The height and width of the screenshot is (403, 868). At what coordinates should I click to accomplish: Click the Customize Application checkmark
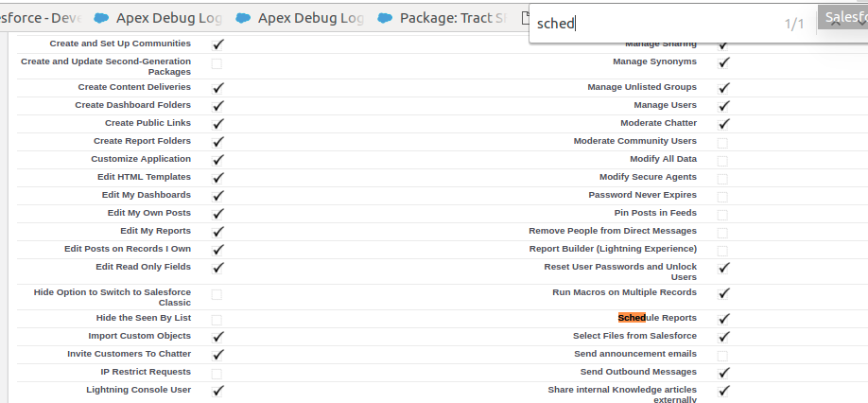[x=217, y=160]
